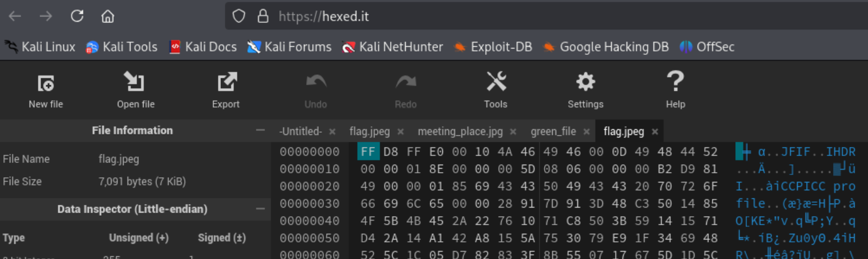
Task: Switch to the first flag.jpeg tab
Action: 370,132
